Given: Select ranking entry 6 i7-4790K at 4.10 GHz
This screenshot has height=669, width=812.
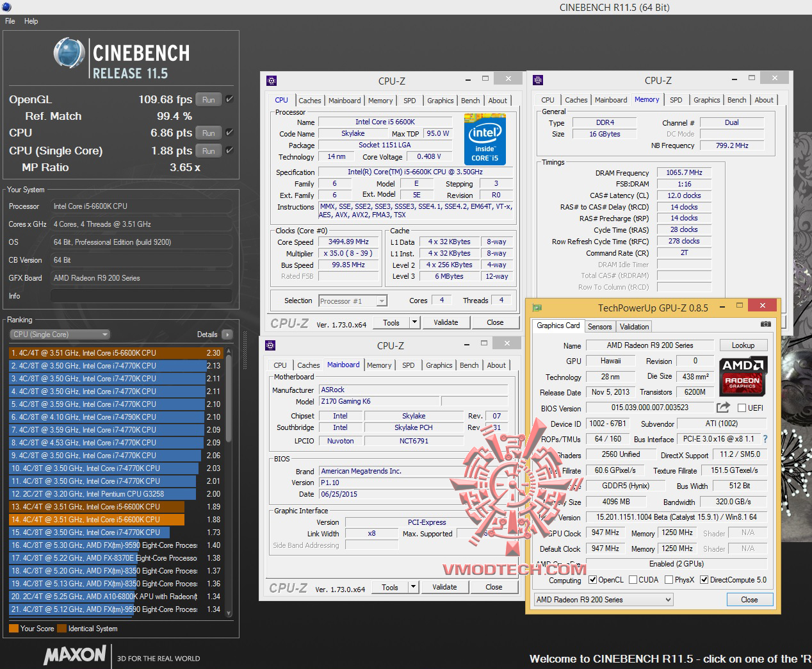Looking at the screenshot, I should (x=116, y=417).
